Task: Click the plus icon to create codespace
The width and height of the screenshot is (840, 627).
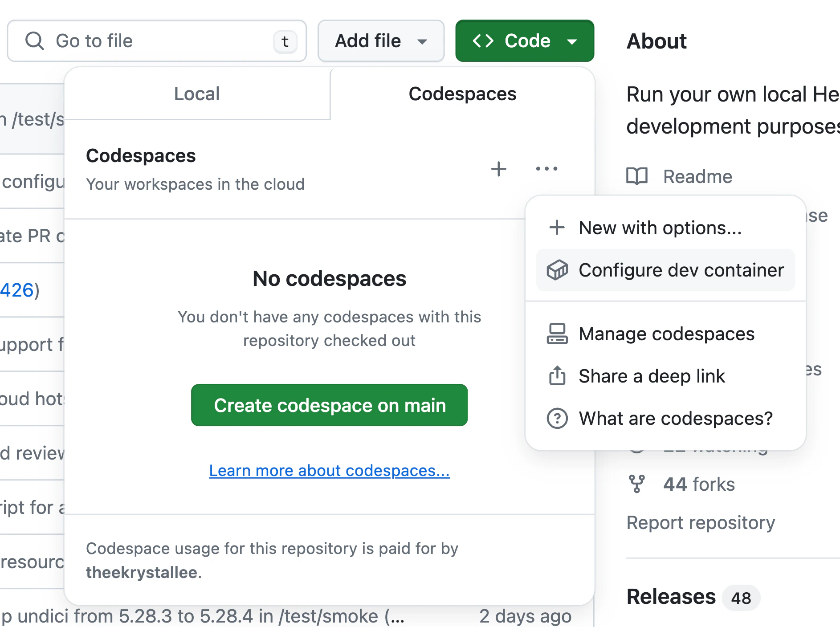Action: [x=498, y=169]
